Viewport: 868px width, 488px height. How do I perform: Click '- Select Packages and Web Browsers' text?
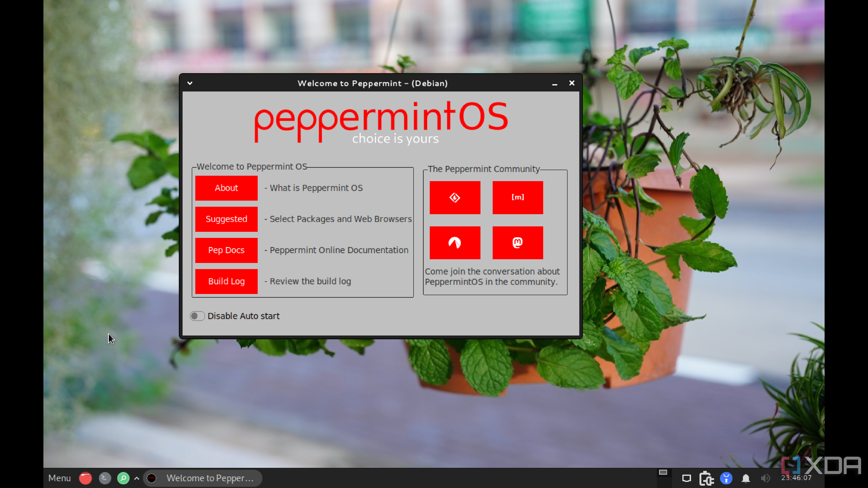[x=338, y=219]
